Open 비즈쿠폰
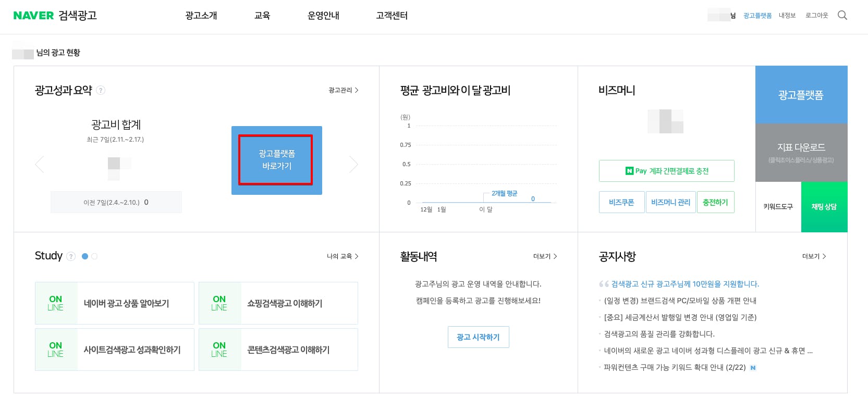This screenshot has width=868, height=398. pos(621,202)
